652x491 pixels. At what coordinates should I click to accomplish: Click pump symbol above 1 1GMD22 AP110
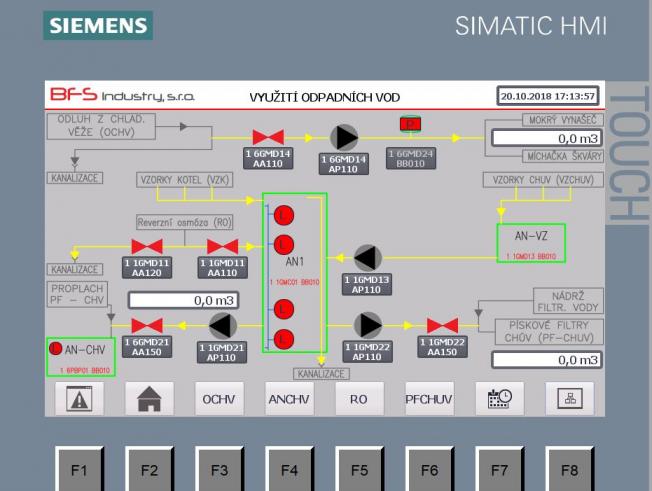[x=368, y=326]
